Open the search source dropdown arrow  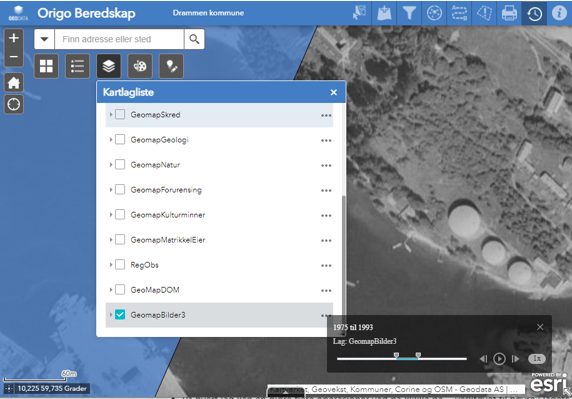45,39
